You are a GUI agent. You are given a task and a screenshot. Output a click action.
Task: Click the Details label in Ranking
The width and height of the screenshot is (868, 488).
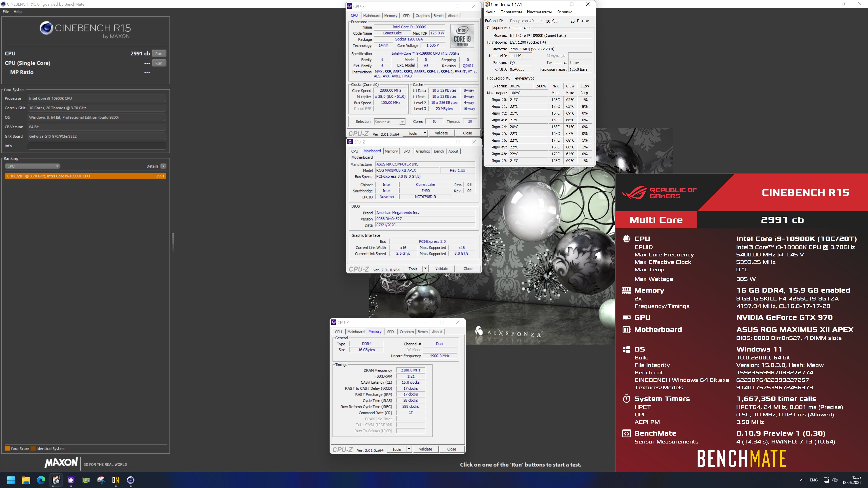152,166
